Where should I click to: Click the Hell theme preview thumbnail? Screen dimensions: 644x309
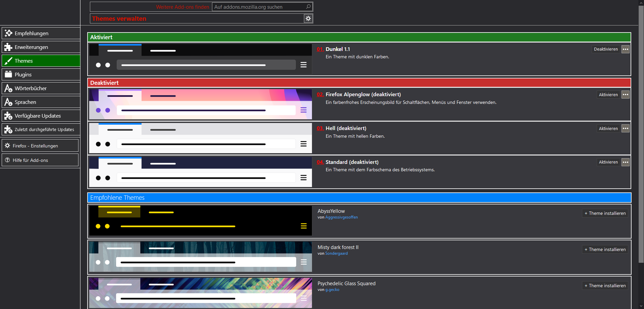[x=201, y=138]
